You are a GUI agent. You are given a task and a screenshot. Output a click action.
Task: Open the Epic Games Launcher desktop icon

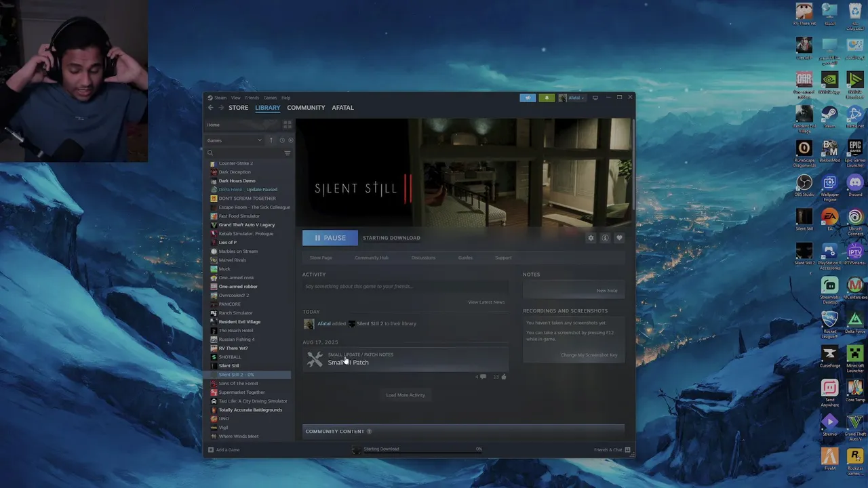tap(855, 153)
